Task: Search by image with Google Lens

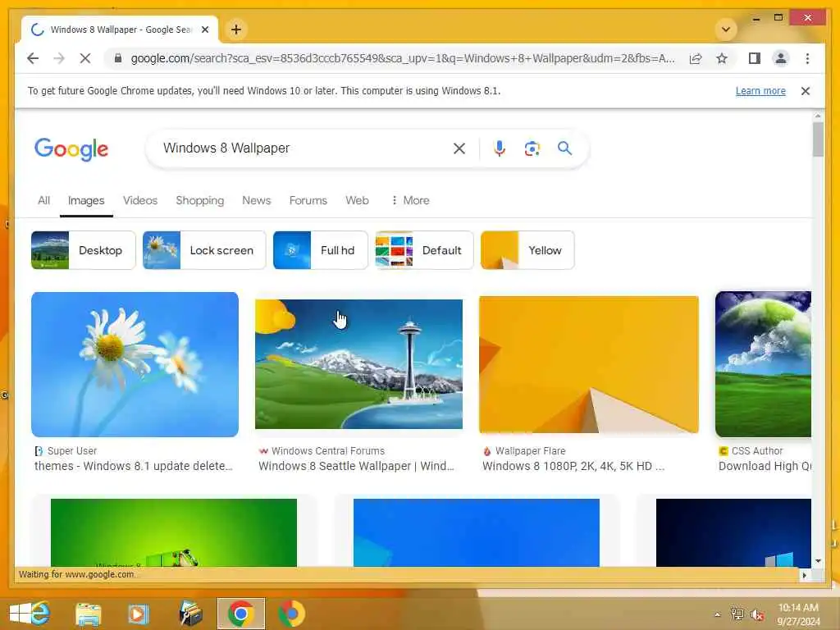Action: tap(532, 148)
